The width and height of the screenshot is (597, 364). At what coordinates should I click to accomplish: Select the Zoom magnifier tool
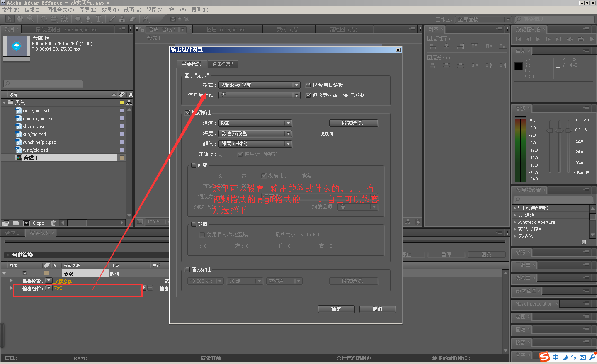coord(30,19)
